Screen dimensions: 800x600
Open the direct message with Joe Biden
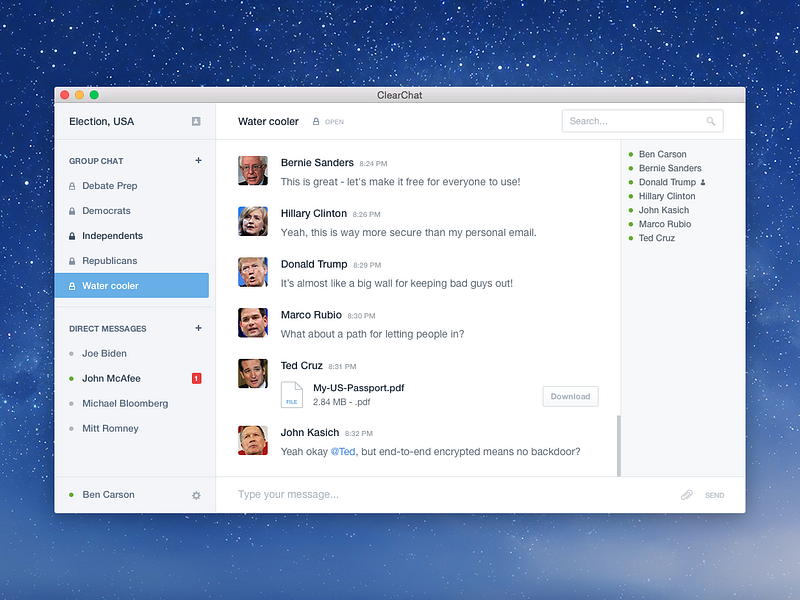pyautogui.click(x=104, y=353)
